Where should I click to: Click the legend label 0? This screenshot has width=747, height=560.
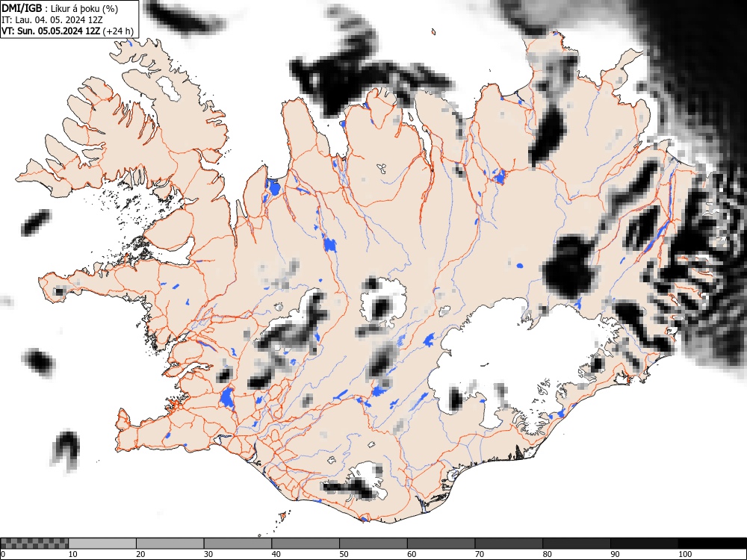point(3,554)
